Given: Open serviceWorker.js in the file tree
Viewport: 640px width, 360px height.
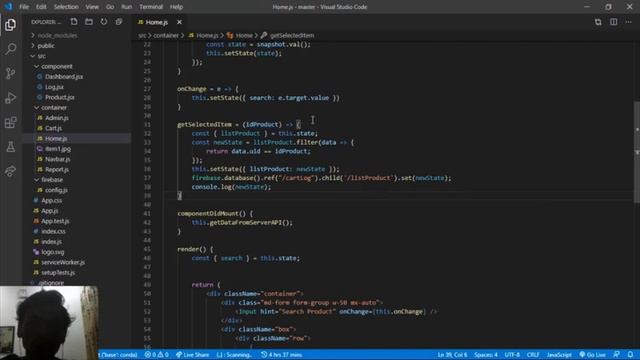Looking at the screenshot, I should pos(63,262).
